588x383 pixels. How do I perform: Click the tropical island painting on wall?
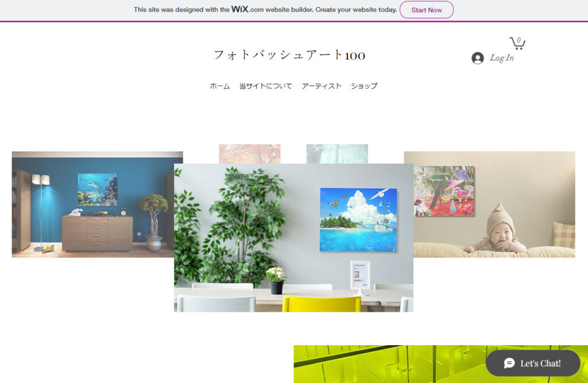(358, 220)
